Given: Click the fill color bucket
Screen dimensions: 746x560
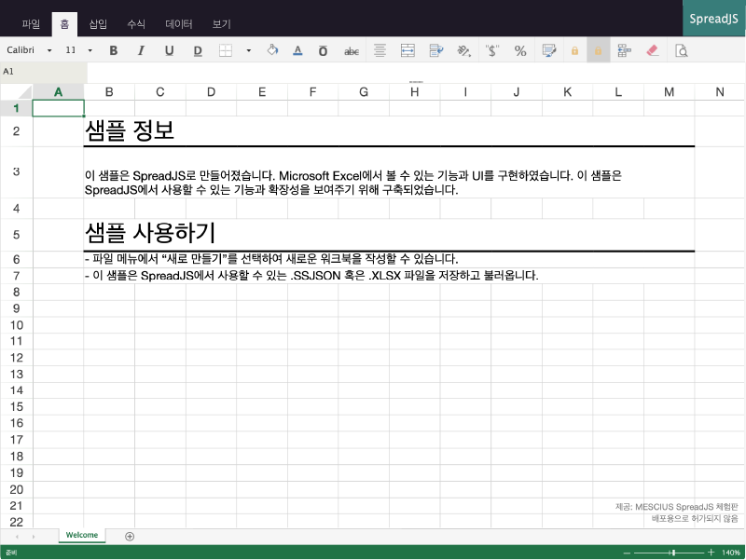Looking at the screenshot, I should 272,50.
